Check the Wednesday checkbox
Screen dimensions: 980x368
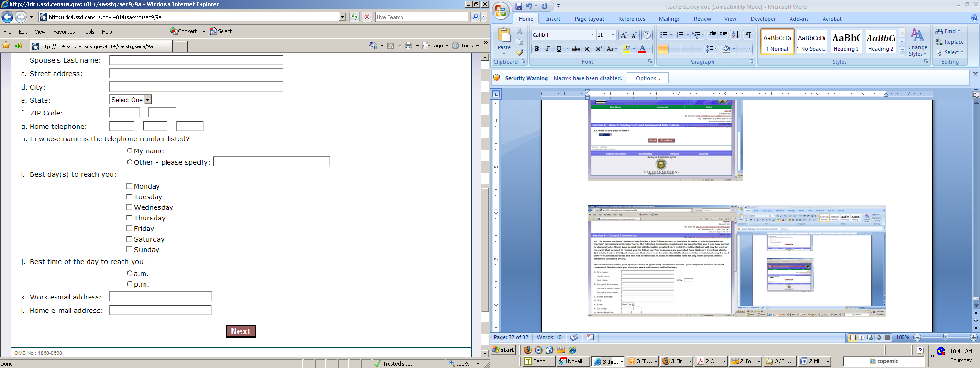pos(129,207)
